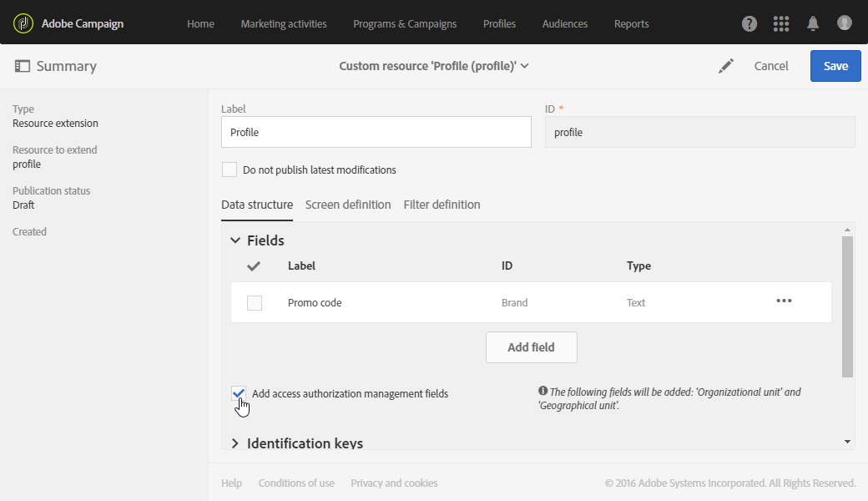Open the apps grid launcher icon
Image resolution: width=868 pixels, height=501 pixels.
(781, 23)
